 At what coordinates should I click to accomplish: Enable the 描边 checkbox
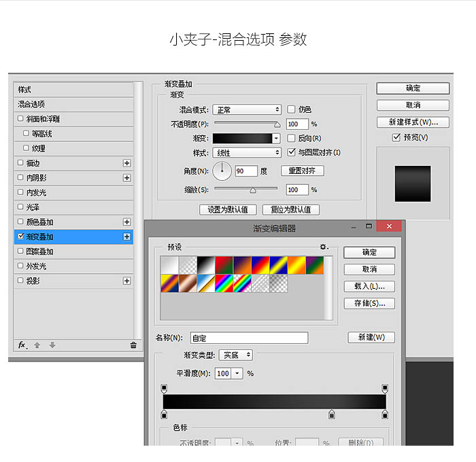pos(20,162)
